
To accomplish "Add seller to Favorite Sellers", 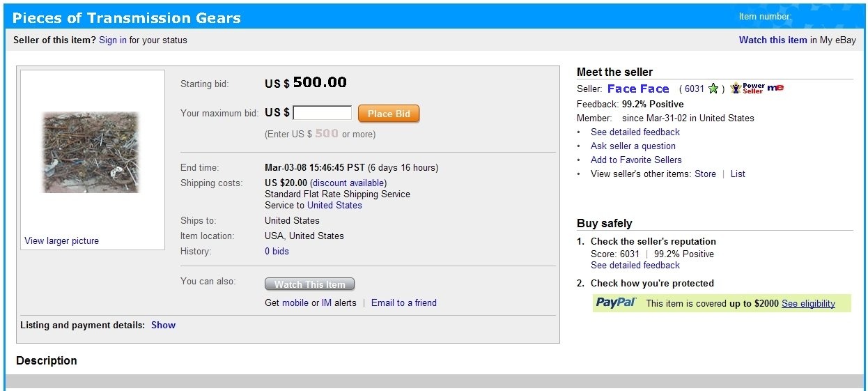I will [636, 160].
